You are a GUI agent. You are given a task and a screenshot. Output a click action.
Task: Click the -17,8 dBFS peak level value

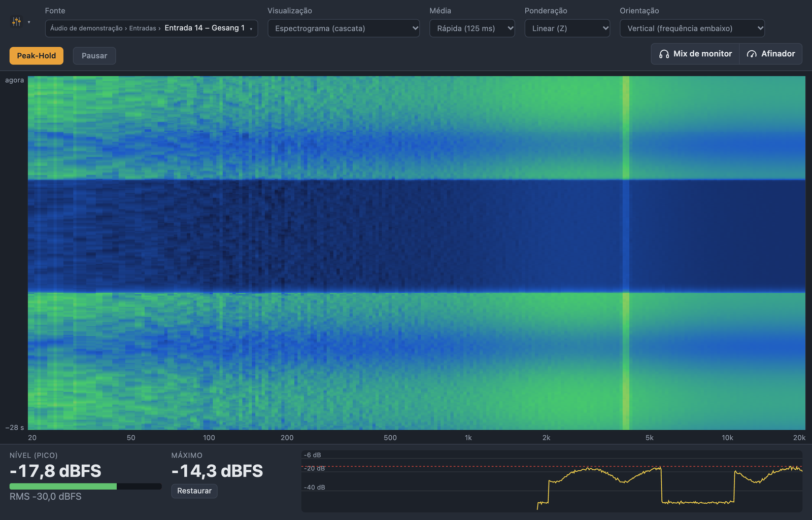tap(55, 471)
